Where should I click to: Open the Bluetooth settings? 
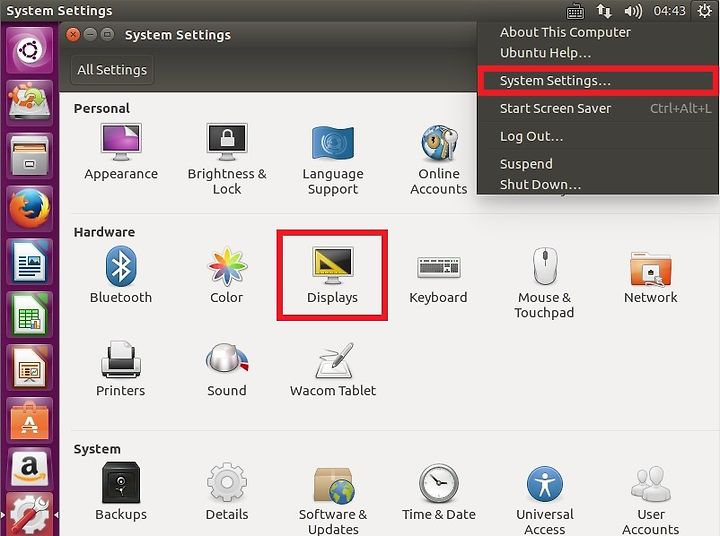(x=121, y=275)
